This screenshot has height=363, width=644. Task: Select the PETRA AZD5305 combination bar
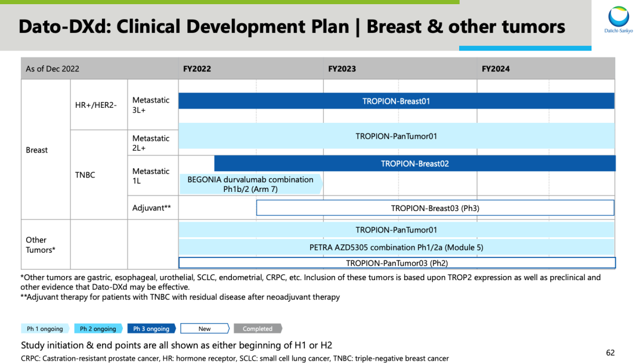coord(397,247)
